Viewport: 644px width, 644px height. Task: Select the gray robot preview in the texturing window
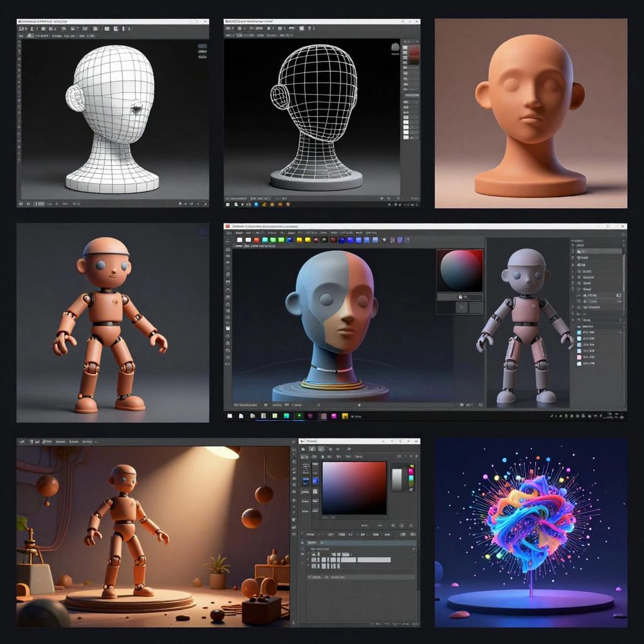click(x=525, y=326)
